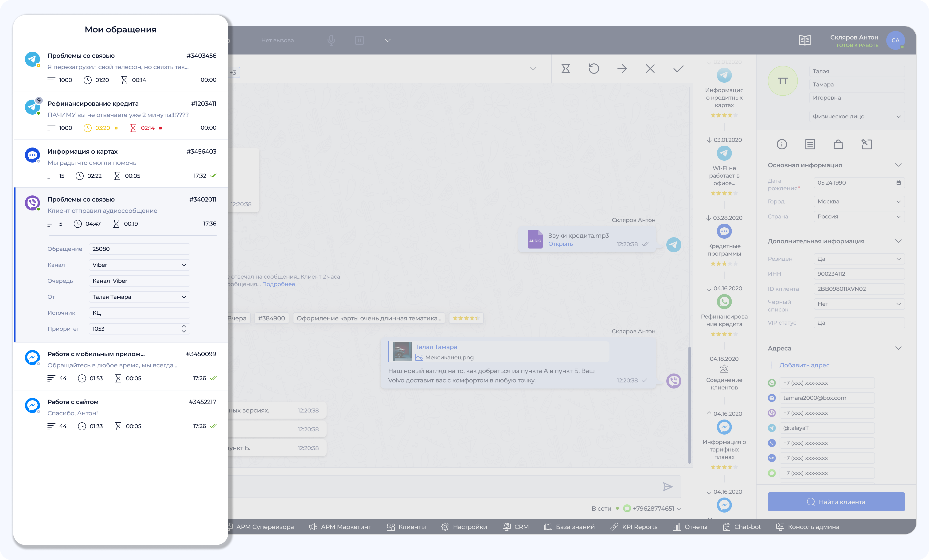Open the client info circle tab icon

pyautogui.click(x=782, y=144)
